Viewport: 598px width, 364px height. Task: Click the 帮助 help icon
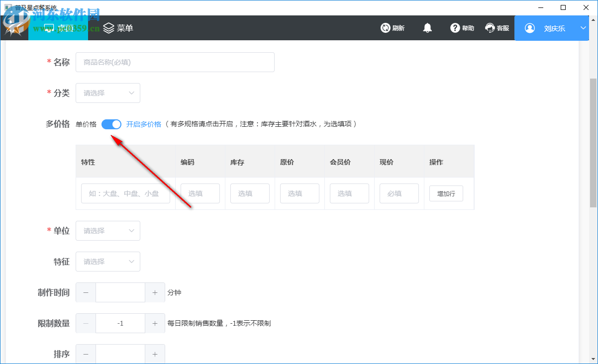click(x=454, y=28)
